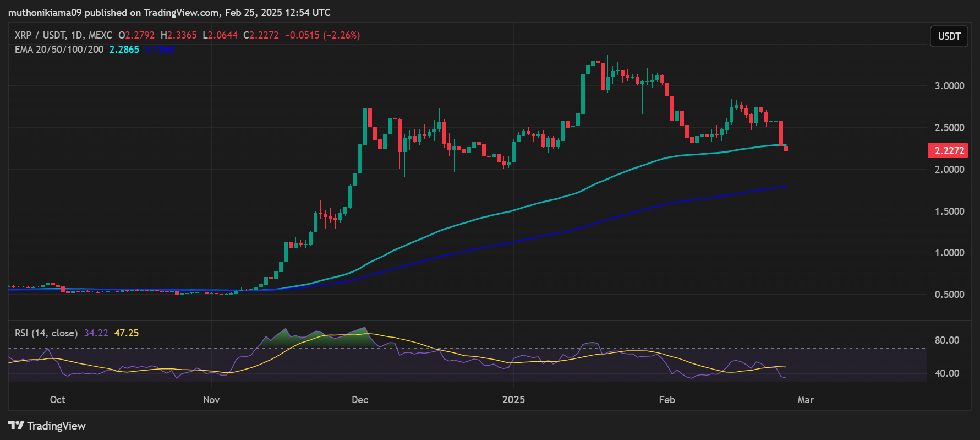Viewport: 980px width, 440px height.
Task: Click the Oct date label on time axis
Action: (58, 400)
